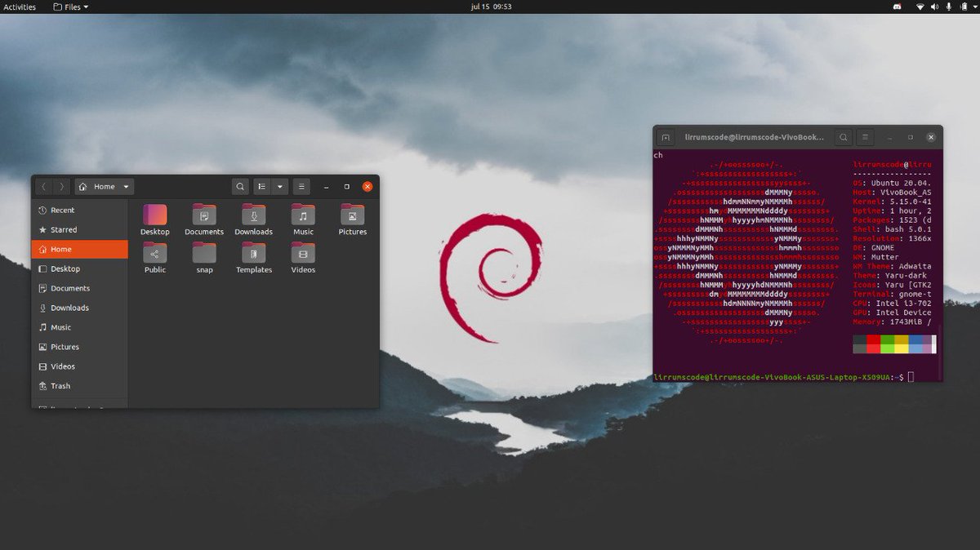Select Starred in Files sidebar
The height and width of the screenshot is (550, 980).
tap(79, 229)
